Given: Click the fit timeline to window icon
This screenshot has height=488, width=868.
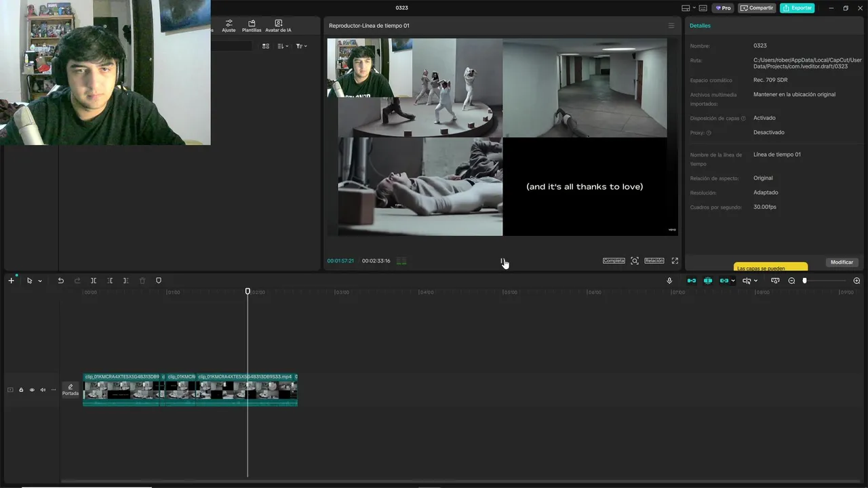Looking at the screenshot, I should [775, 281].
